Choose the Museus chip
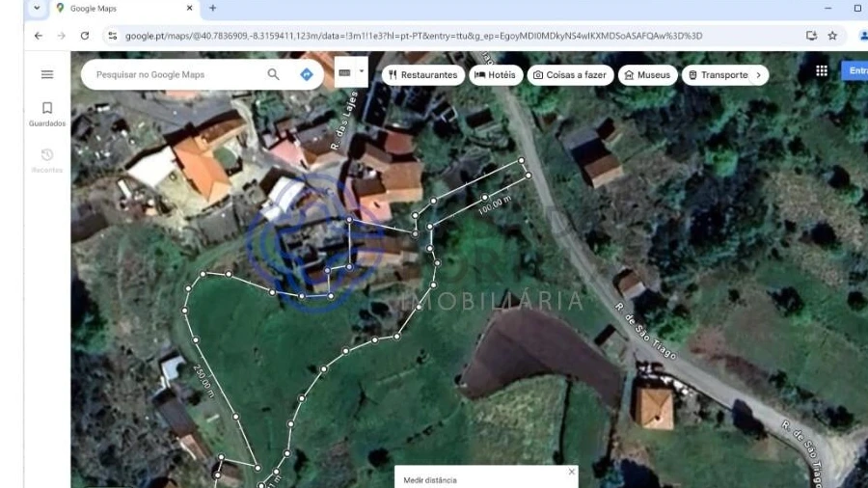Image resolution: width=868 pixels, height=488 pixels. [x=647, y=74]
